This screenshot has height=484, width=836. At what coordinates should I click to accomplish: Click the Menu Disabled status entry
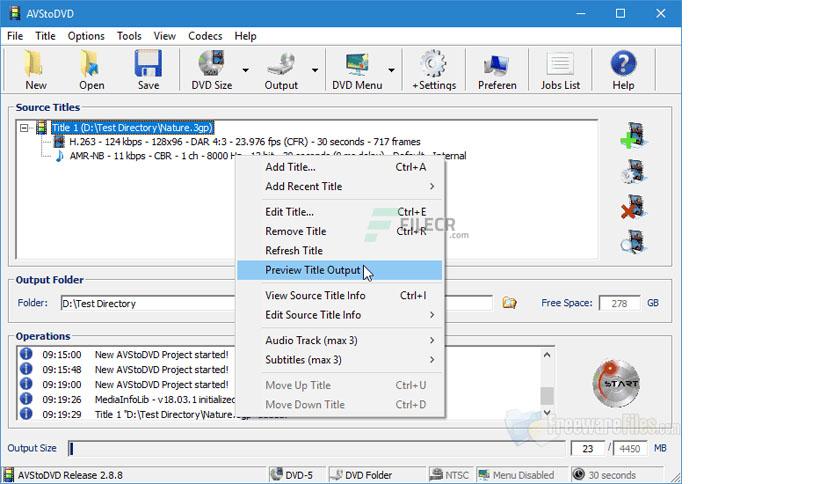tap(516, 474)
